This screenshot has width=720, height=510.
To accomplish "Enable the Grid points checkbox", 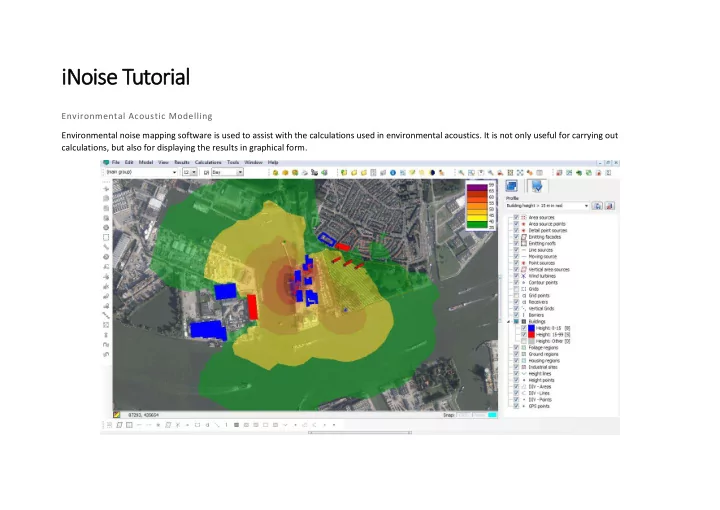I will (516, 296).
